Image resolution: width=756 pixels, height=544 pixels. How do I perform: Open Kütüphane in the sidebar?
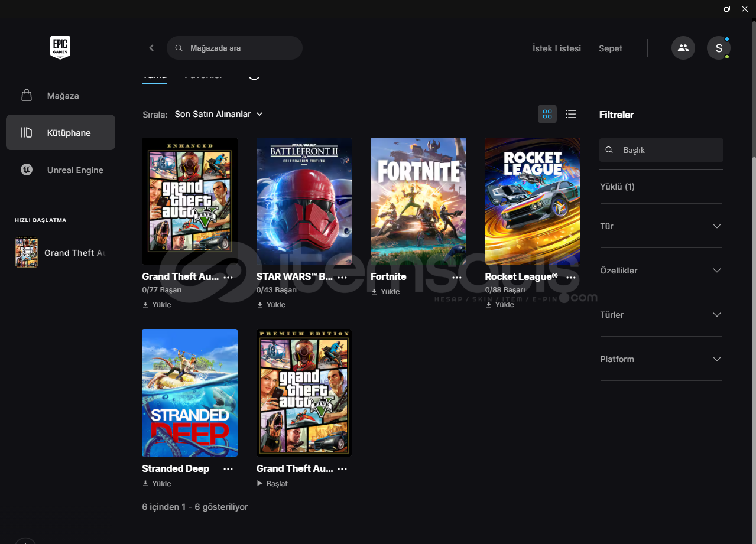[60, 132]
